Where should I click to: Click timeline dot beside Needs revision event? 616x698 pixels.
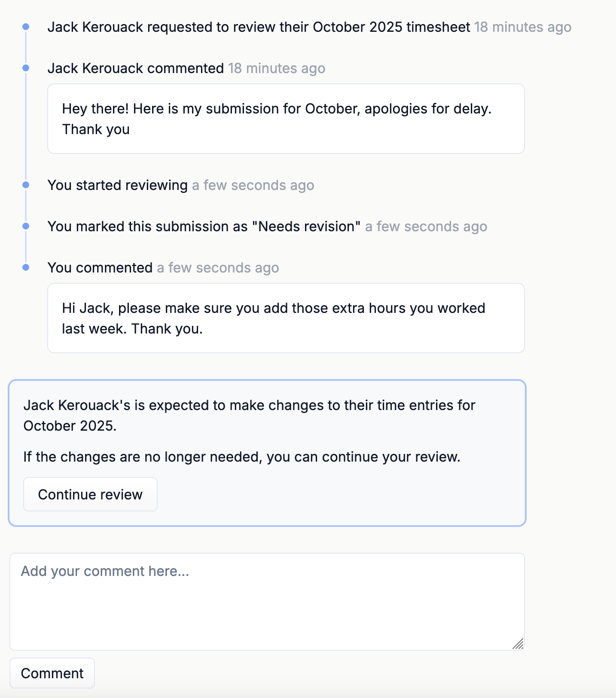point(26,227)
